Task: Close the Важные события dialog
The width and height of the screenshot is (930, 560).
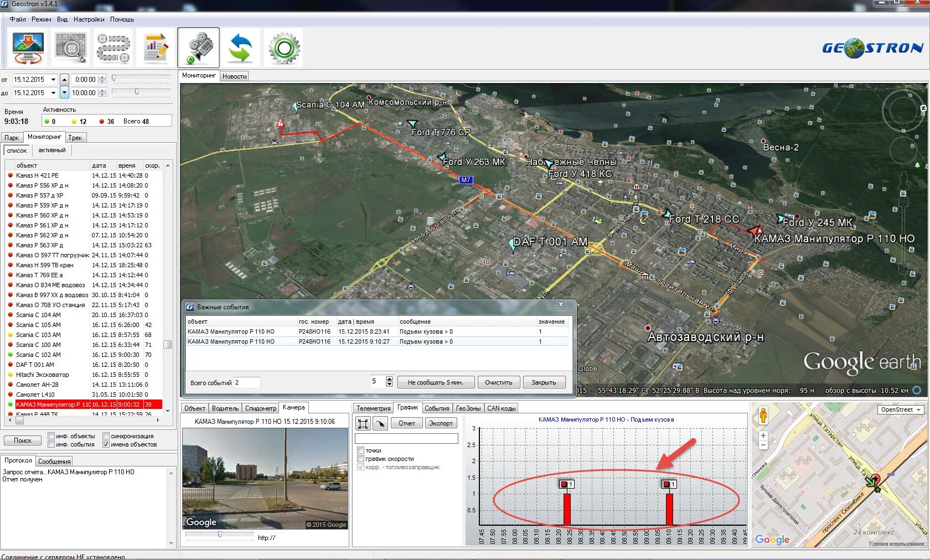Action: point(561,305)
